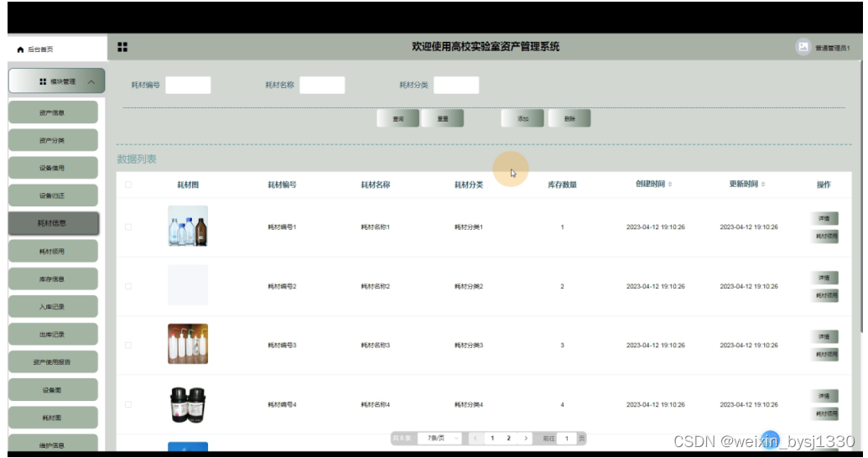Viewport: 868px width, 458px height.
Task: Click the 删除 delete button
Action: pyautogui.click(x=569, y=118)
